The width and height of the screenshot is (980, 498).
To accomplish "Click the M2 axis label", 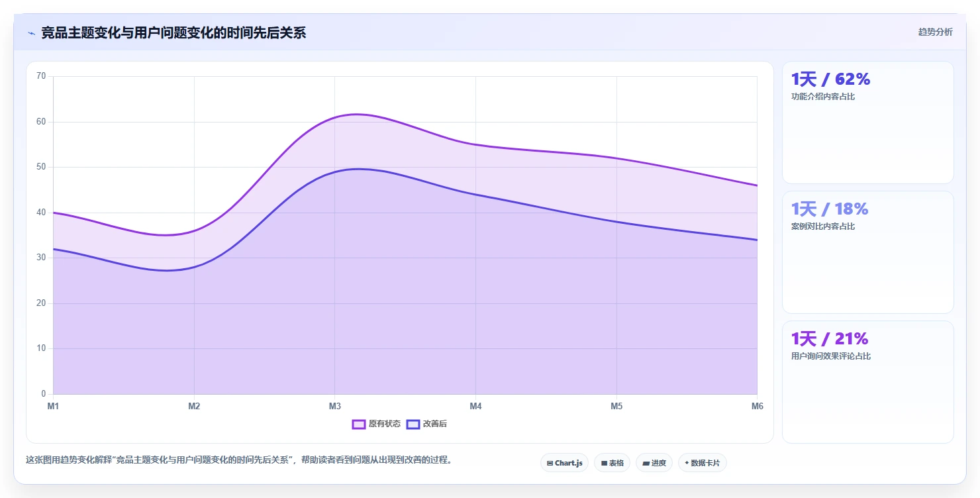I will [194, 407].
